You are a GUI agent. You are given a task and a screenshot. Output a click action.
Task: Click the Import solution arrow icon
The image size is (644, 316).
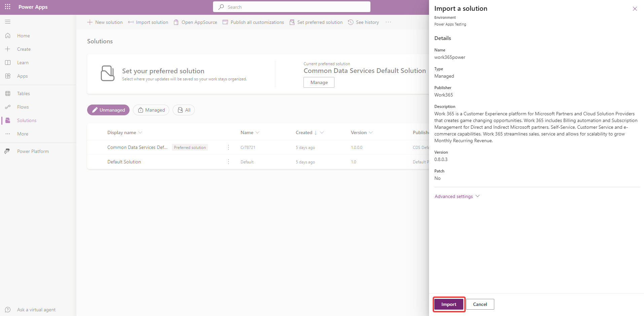pyautogui.click(x=131, y=22)
